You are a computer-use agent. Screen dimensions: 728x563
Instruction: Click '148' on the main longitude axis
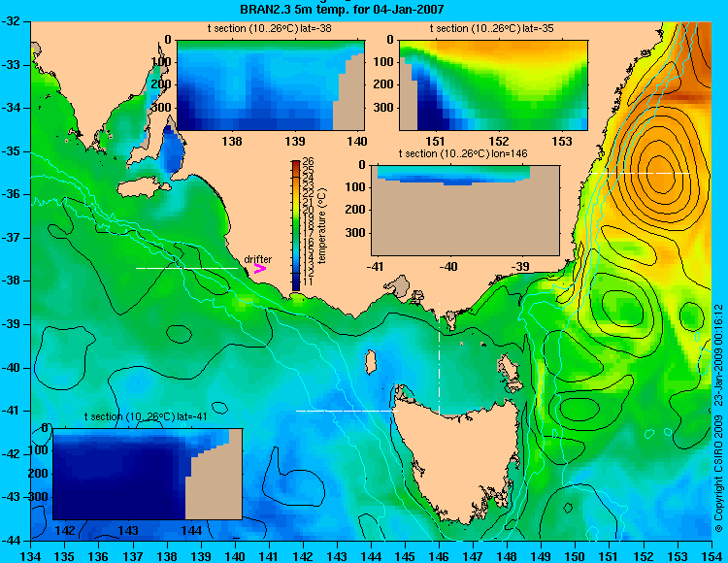508,556
